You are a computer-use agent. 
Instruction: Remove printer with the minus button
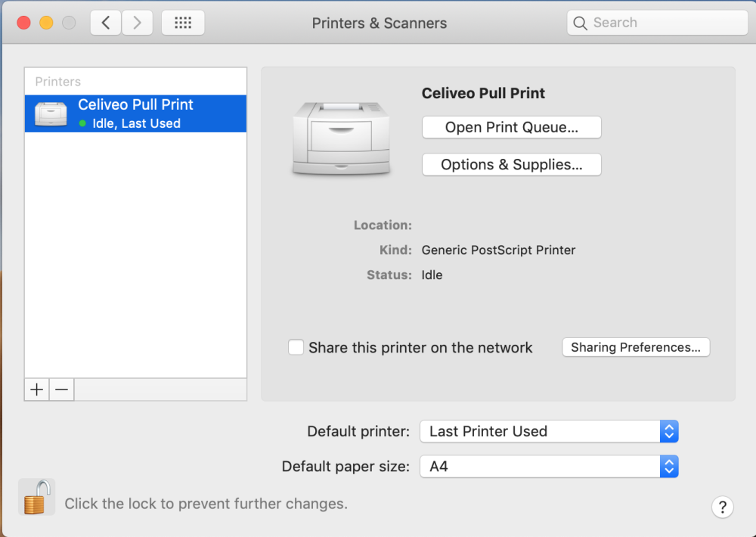[x=62, y=390]
